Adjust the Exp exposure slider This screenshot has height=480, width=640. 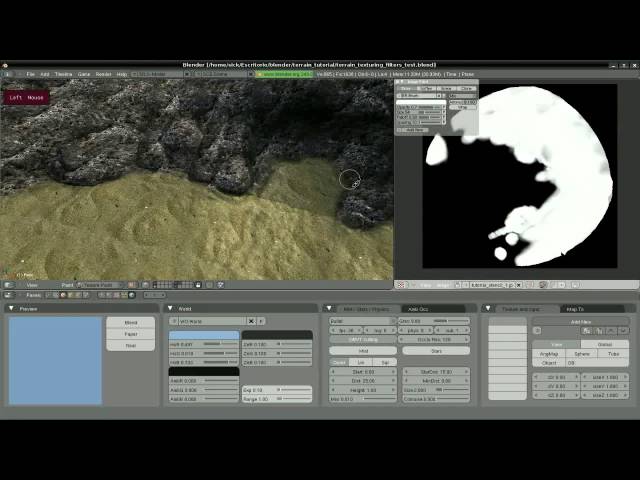click(277, 390)
